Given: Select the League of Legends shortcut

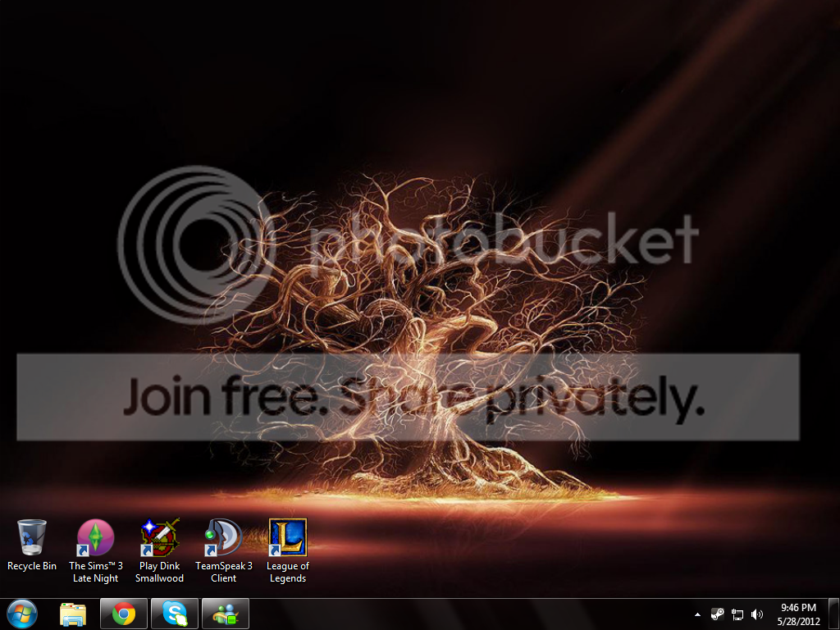Looking at the screenshot, I should pos(288,550).
